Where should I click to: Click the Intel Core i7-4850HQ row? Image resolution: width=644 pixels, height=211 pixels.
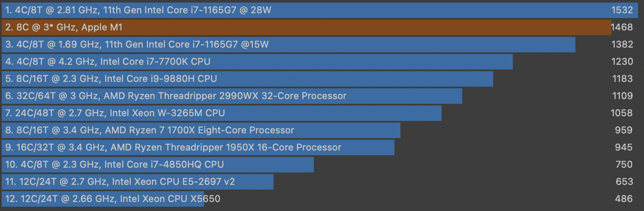coord(114,164)
